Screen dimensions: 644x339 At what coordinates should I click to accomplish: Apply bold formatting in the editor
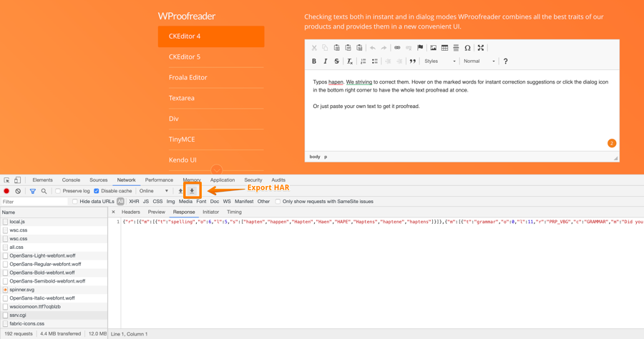313,62
